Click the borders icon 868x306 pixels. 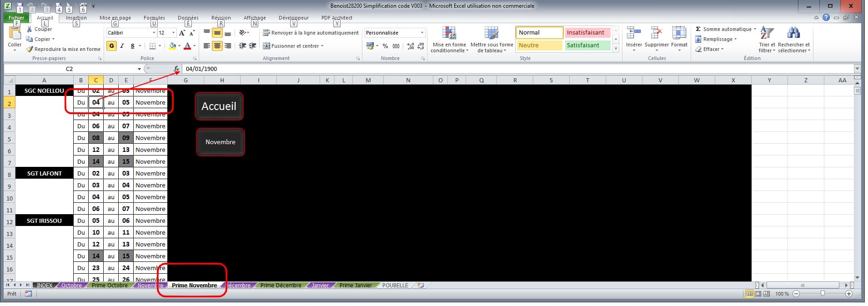(x=152, y=46)
